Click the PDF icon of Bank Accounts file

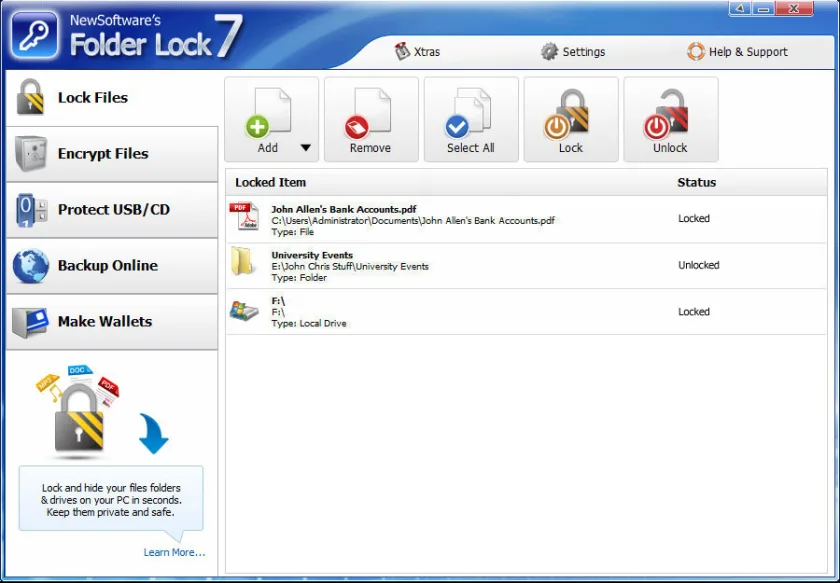(x=244, y=216)
